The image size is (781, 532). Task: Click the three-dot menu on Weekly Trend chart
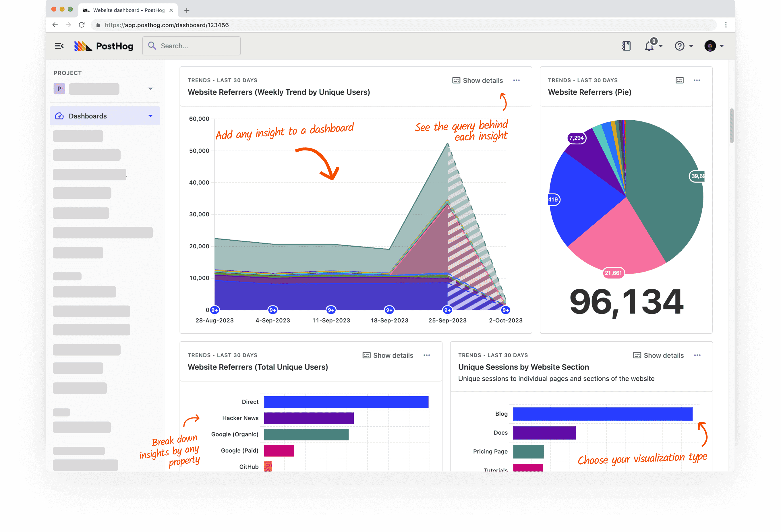(517, 81)
